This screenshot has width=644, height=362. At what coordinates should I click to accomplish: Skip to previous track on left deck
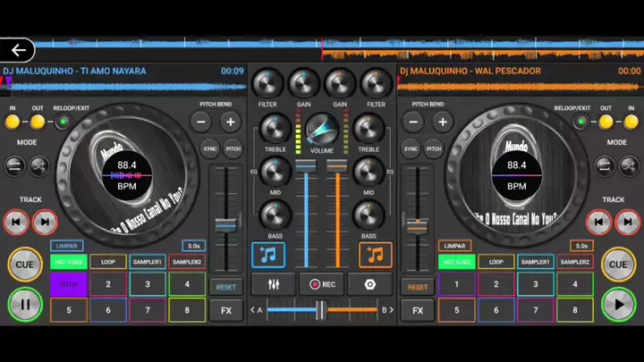point(15,222)
